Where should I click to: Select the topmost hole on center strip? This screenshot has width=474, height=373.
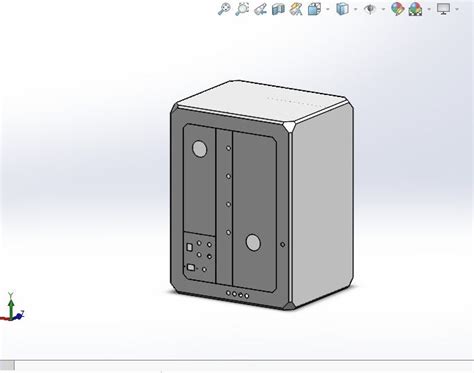pos(229,148)
